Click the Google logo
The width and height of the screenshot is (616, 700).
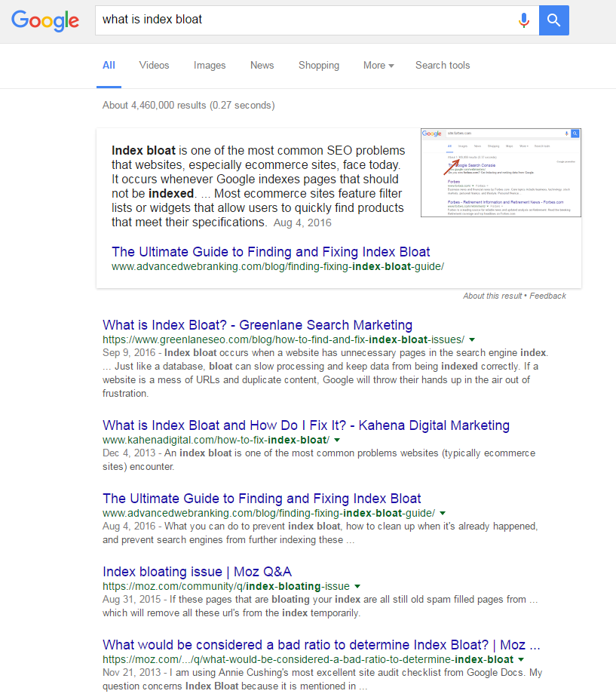pyautogui.click(x=45, y=20)
